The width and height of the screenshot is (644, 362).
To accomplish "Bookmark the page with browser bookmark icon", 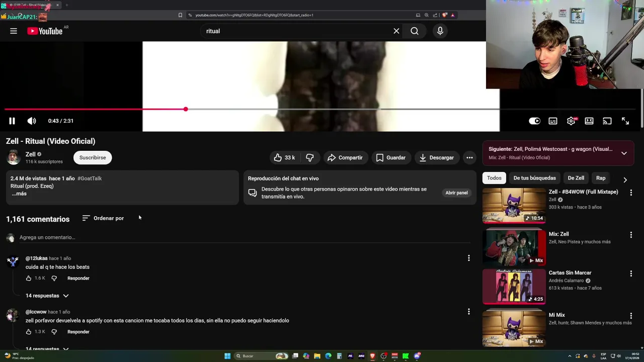I will pos(180,15).
